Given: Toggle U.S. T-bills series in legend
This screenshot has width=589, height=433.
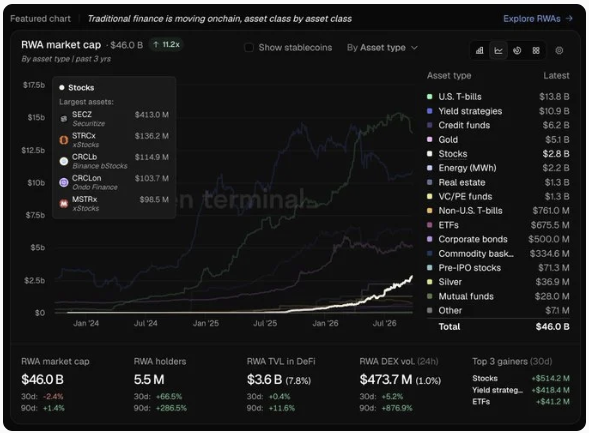Looking at the screenshot, I should point(498,97).
